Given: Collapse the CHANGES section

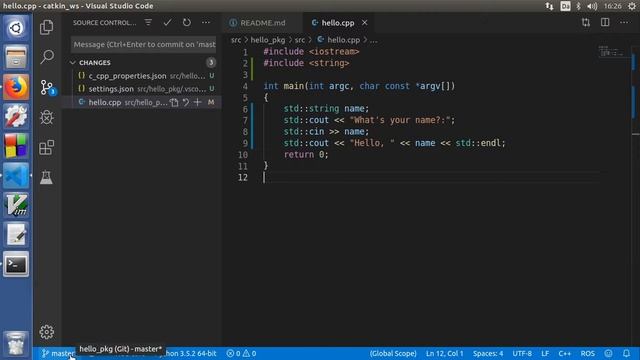Looking at the screenshot, I should 73,62.
